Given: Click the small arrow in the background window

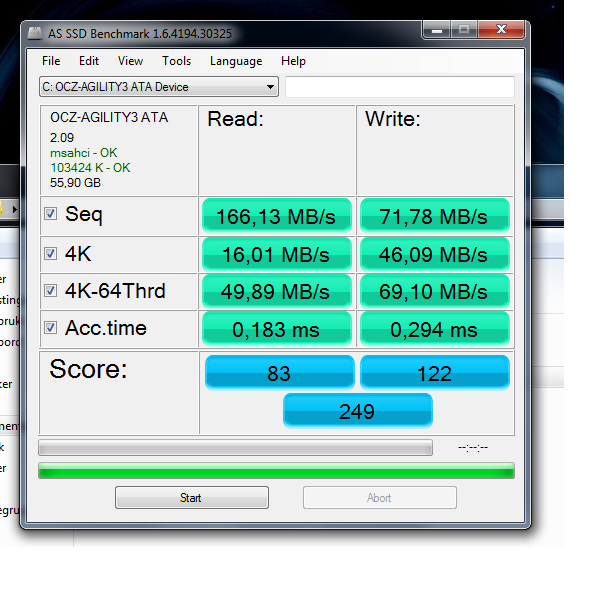Looking at the screenshot, I should click(14, 209).
